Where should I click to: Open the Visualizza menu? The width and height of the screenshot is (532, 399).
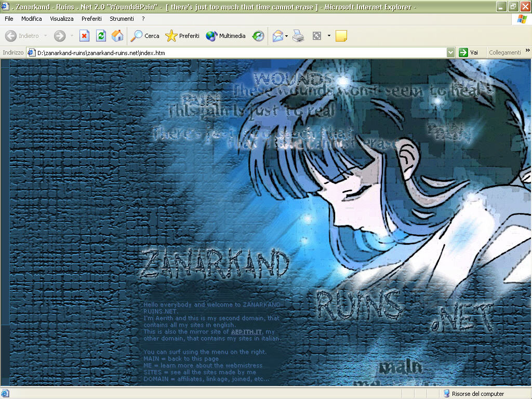[x=62, y=19]
